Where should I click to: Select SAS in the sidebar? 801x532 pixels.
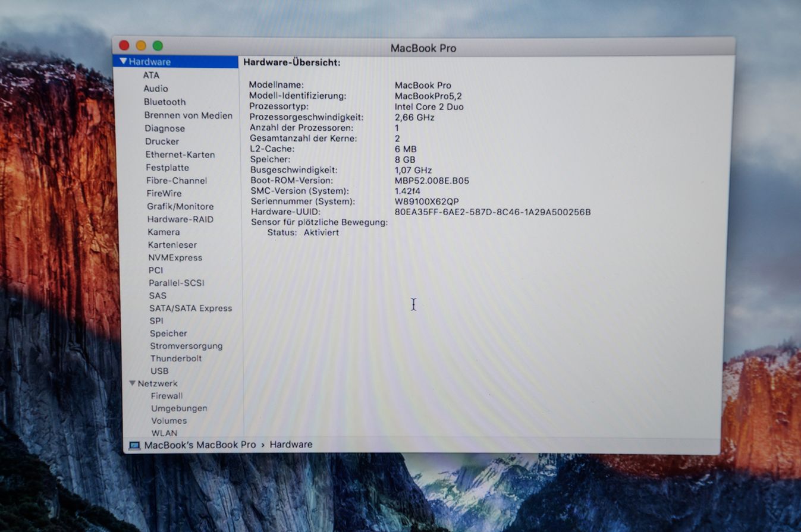(158, 295)
